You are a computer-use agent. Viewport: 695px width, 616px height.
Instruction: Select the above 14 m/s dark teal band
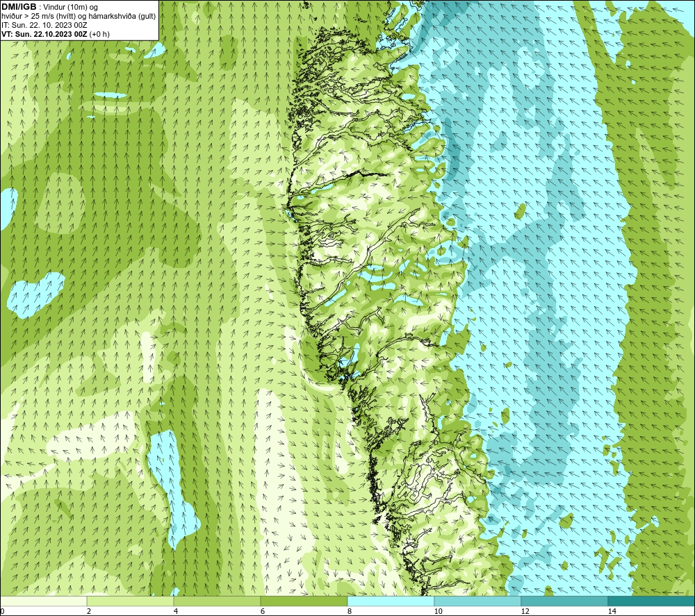651,601
